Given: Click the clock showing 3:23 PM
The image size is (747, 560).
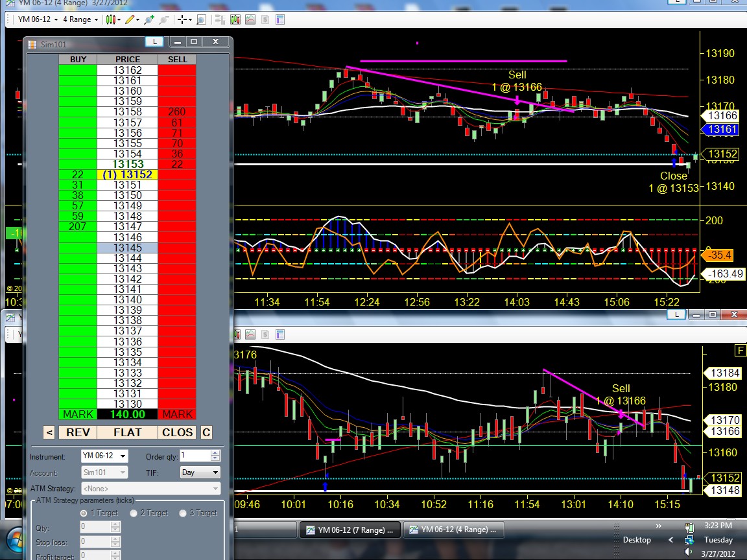Looking at the screenshot, I should tap(718, 526).
